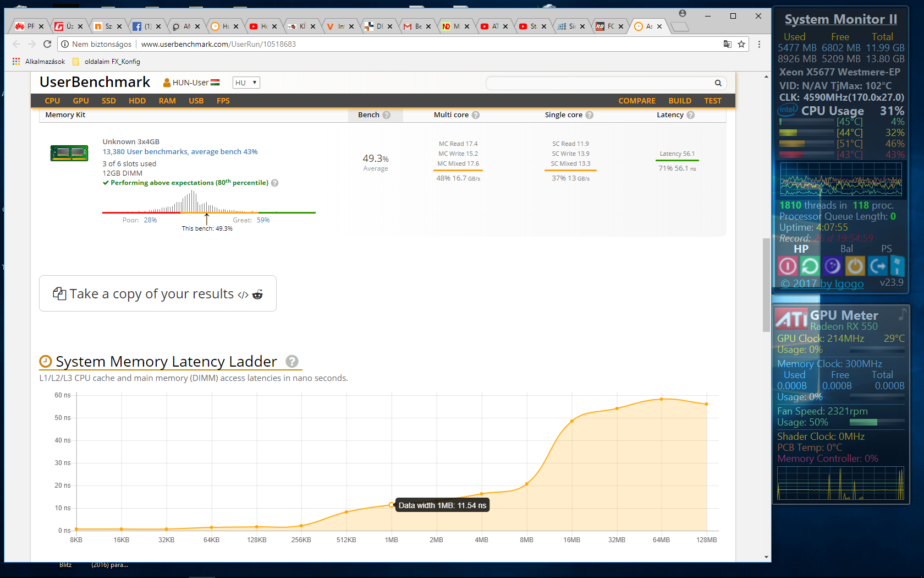Click the Poor 28% link

tap(140, 220)
